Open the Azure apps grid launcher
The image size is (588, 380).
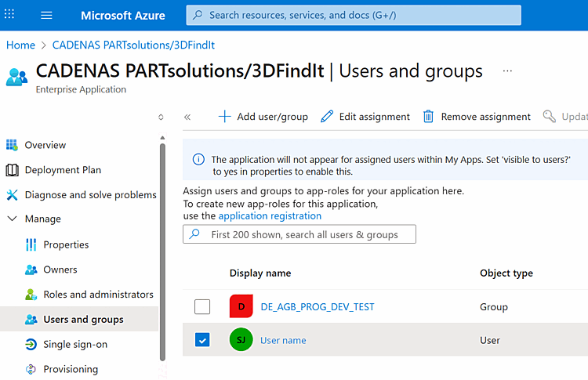(x=9, y=15)
